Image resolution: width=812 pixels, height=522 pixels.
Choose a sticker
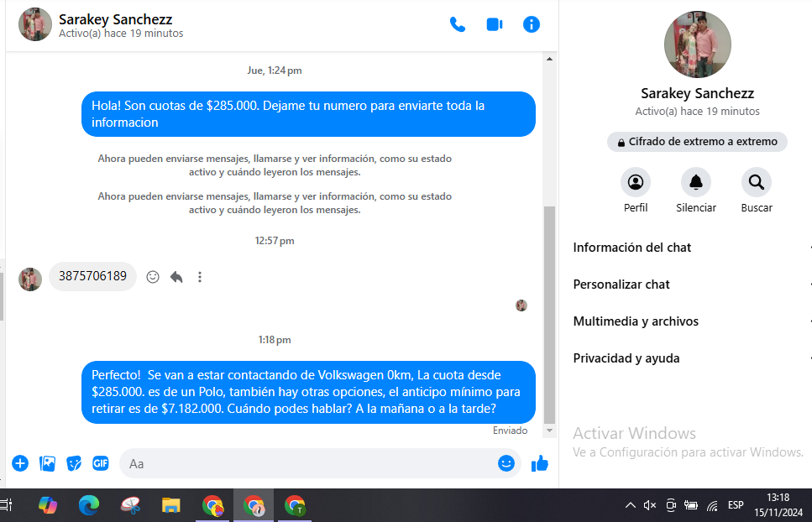click(74, 463)
